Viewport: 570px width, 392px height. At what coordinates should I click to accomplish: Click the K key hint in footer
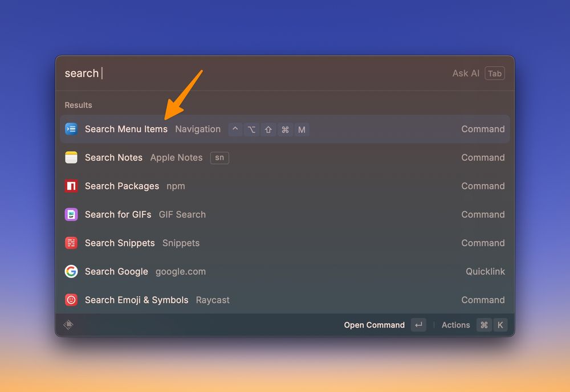(500, 325)
